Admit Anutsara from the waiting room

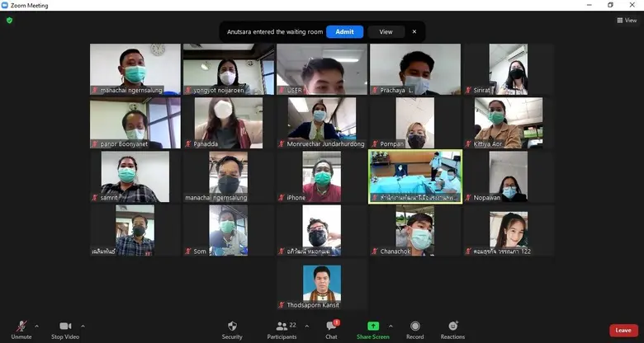point(344,31)
